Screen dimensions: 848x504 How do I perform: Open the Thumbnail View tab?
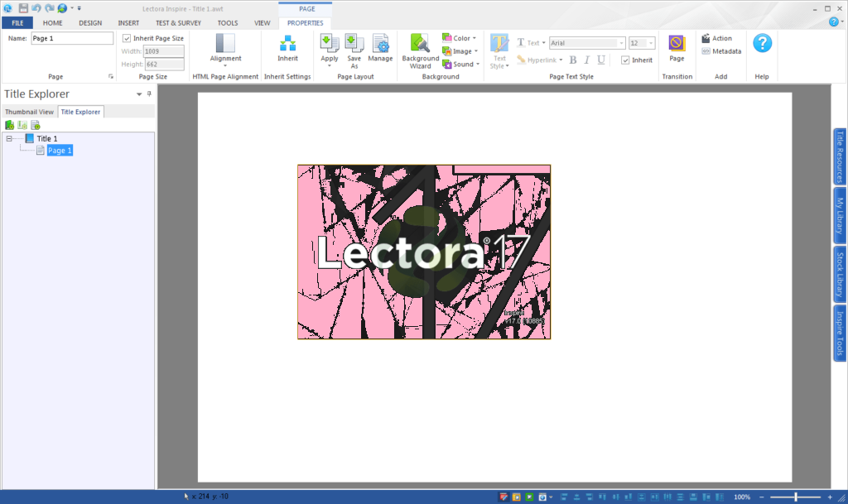[x=29, y=112]
